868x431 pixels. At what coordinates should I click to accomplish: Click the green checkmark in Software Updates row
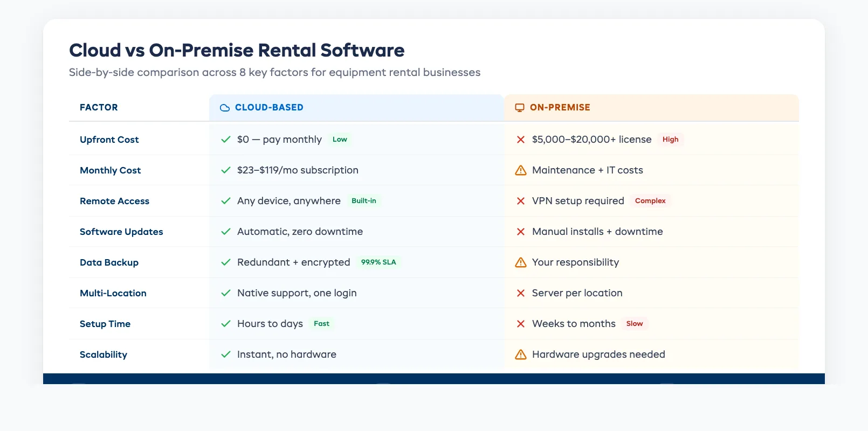[226, 232]
